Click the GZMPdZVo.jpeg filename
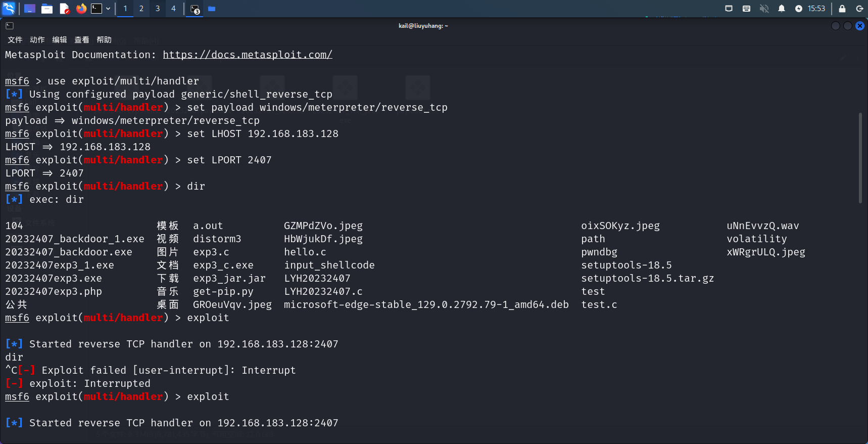Image resolution: width=868 pixels, height=444 pixels. 323,226
